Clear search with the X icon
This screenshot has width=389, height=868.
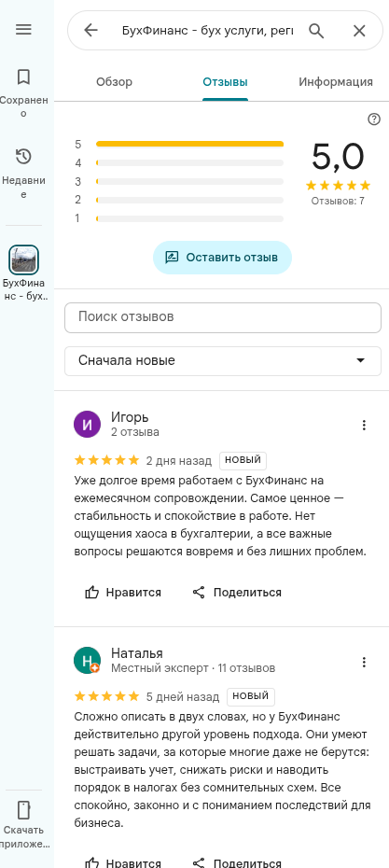[x=359, y=31]
